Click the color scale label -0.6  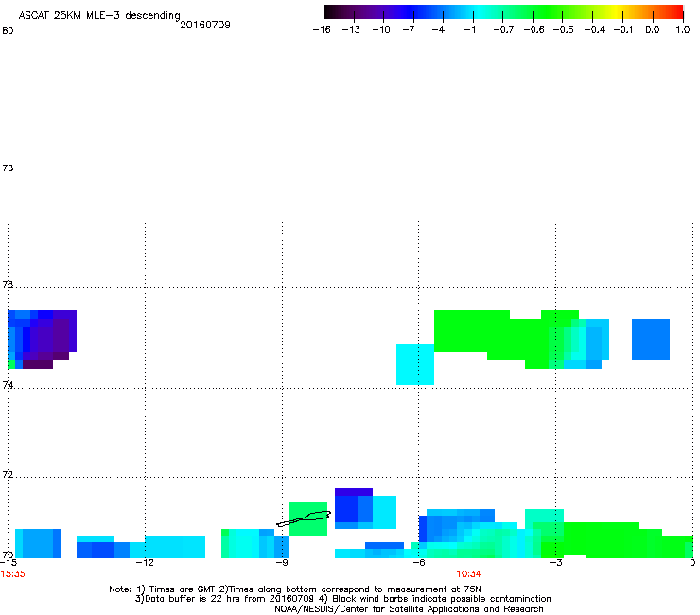click(534, 30)
